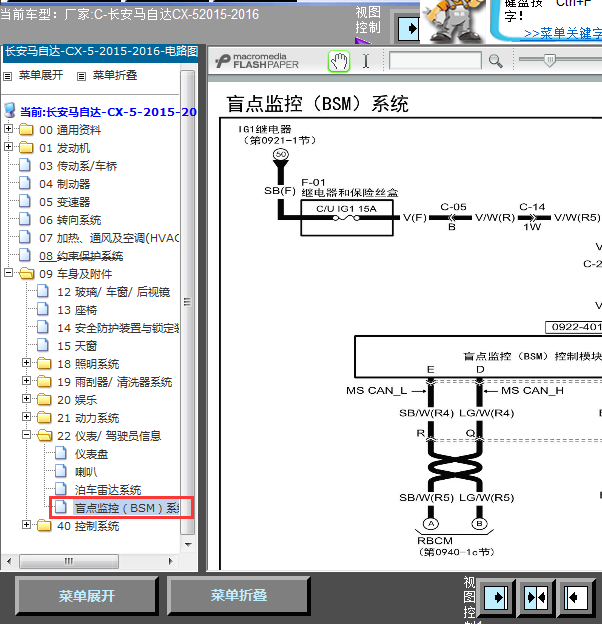Open 14 安全防护装置与锁定 document
The image size is (602, 624).
click(118, 328)
